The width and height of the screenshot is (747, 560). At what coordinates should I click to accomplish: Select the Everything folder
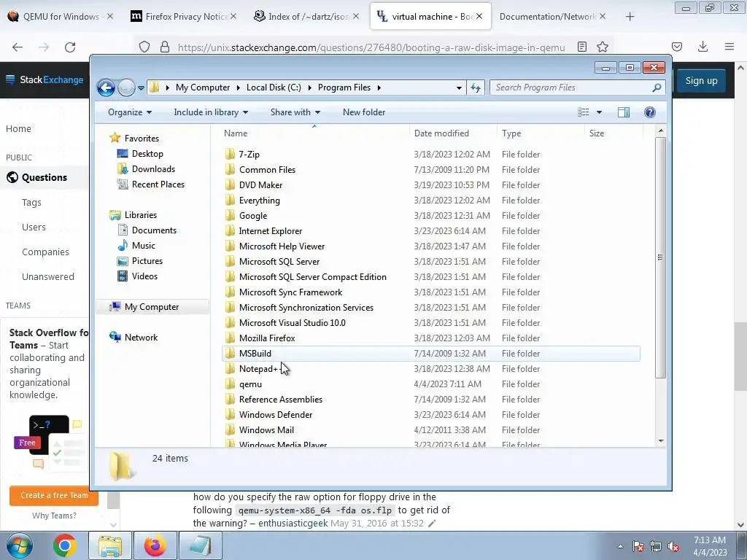point(259,201)
